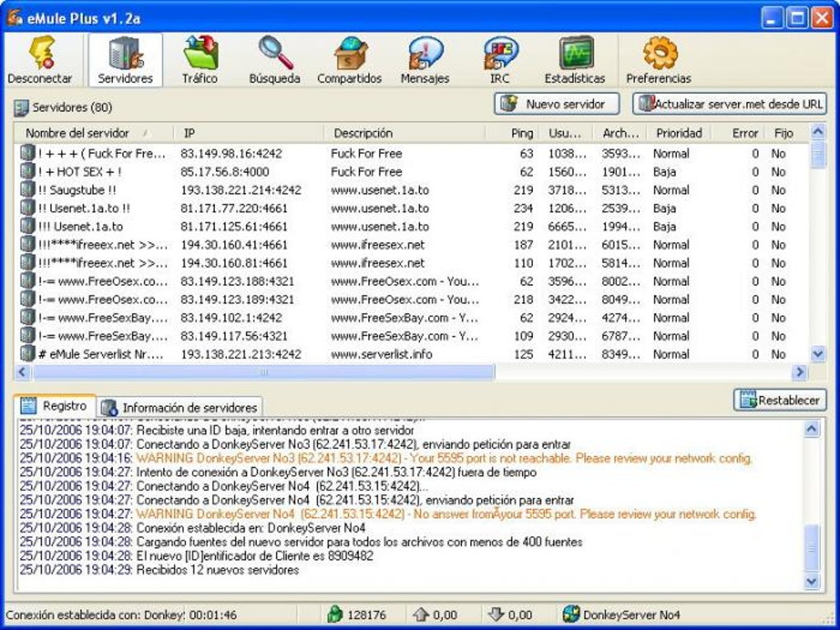Select IP 83.149.123.188:4321 cell
Image resolution: width=840 pixels, height=630 pixels.
pyautogui.click(x=237, y=281)
